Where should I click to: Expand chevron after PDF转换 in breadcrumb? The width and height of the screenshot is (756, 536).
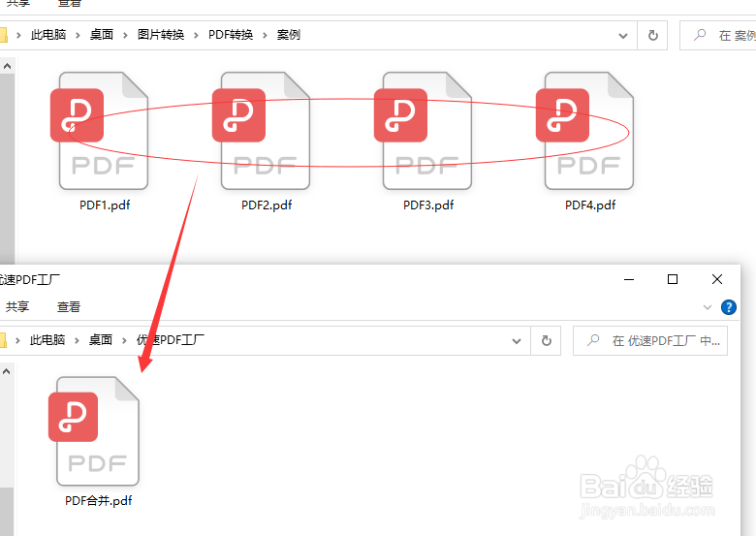265,35
